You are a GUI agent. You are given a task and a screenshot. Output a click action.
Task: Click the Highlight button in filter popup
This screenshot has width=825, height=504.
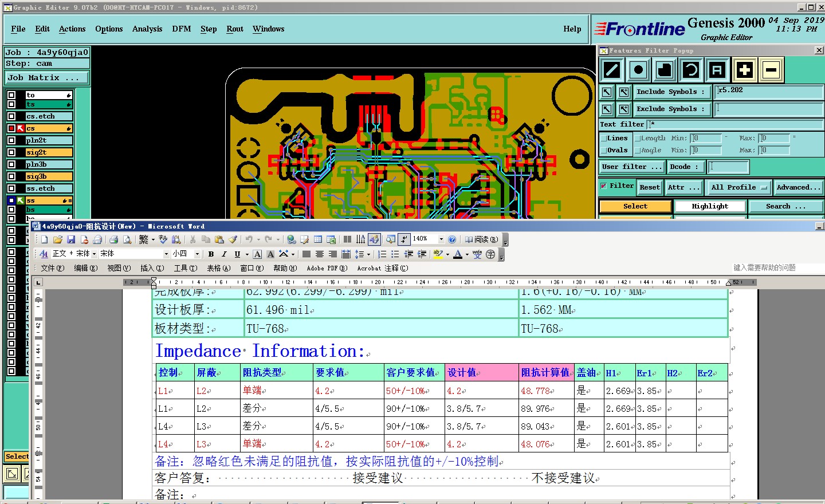click(710, 206)
